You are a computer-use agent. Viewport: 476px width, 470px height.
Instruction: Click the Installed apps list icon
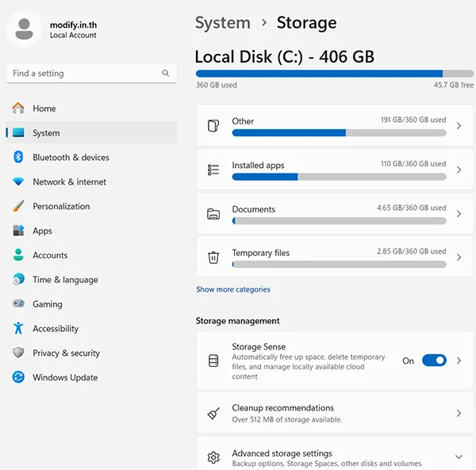coord(213,170)
